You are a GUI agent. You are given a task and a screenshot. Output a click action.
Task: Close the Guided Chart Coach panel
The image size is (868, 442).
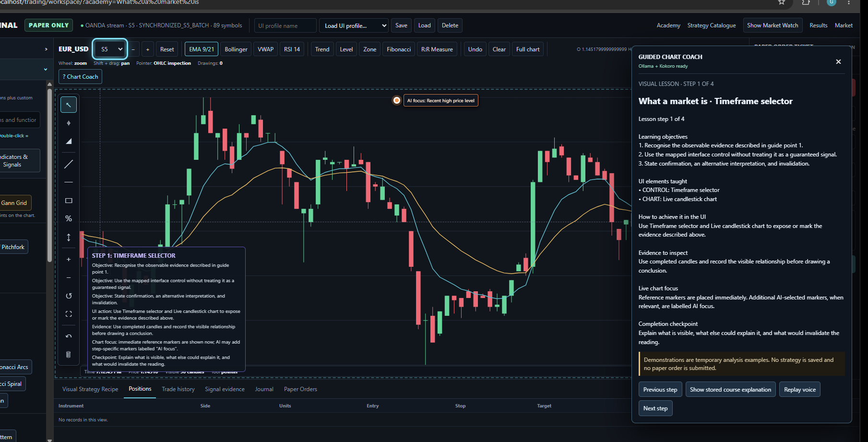click(838, 61)
